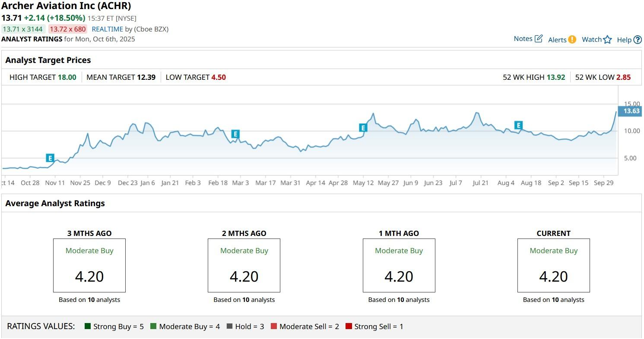Select the earnings marker near Aug 4
The height and width of the screenshot is (339, 644).
(518, 126)
